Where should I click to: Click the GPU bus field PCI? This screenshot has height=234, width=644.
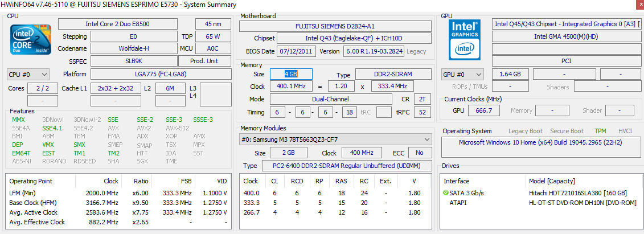pyautogui.click(x=566, y=61)
